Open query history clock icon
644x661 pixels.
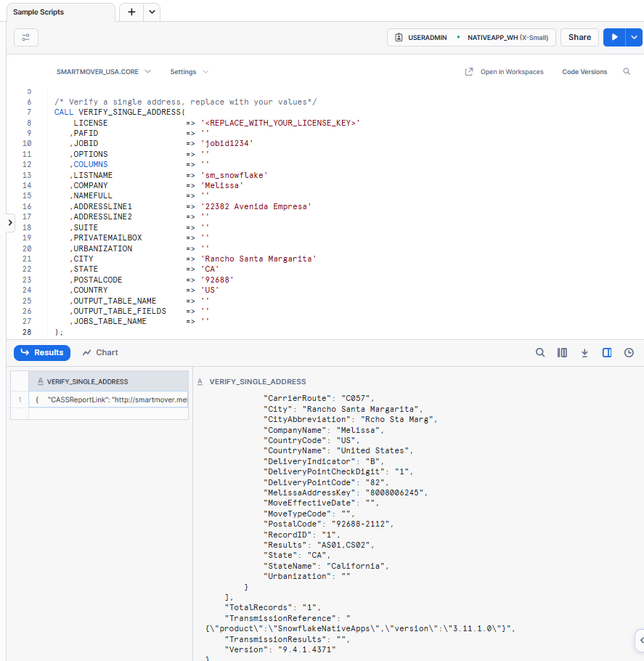tap(629, 353)
